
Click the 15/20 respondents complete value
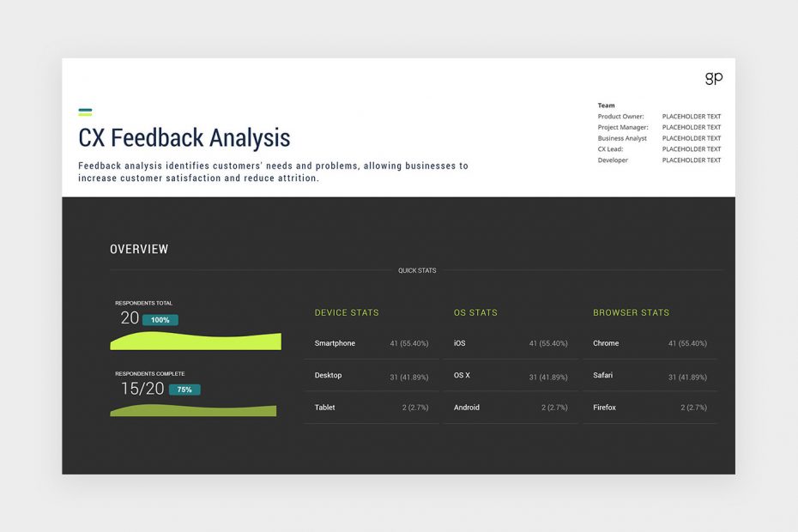142,389
